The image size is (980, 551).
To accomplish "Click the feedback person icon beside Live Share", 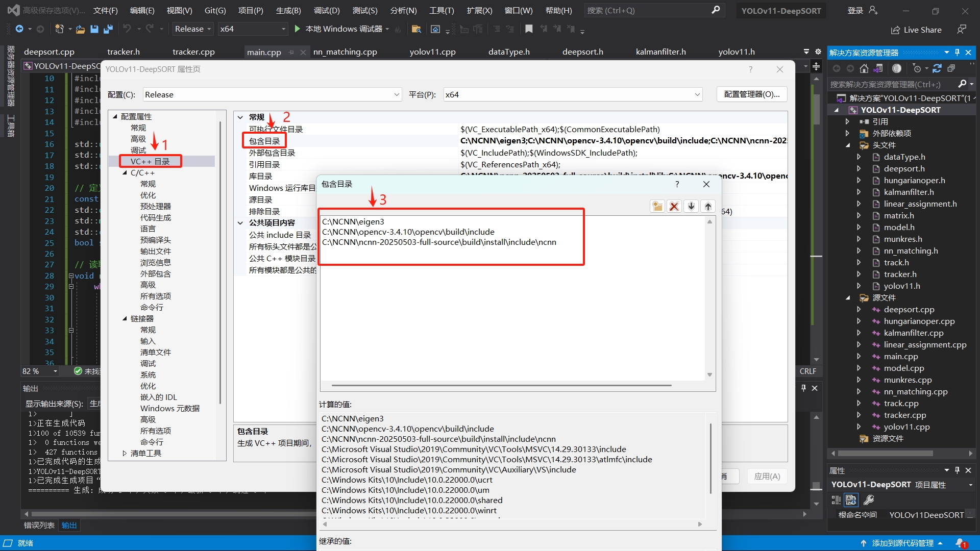I will click(x=962, y=30).
